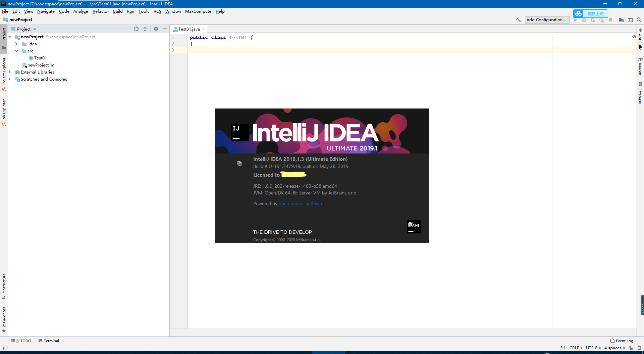Click the writable lock toggle in status bar
The height and width of the screenshot is (354, 644).
click(x=630, y=348)
